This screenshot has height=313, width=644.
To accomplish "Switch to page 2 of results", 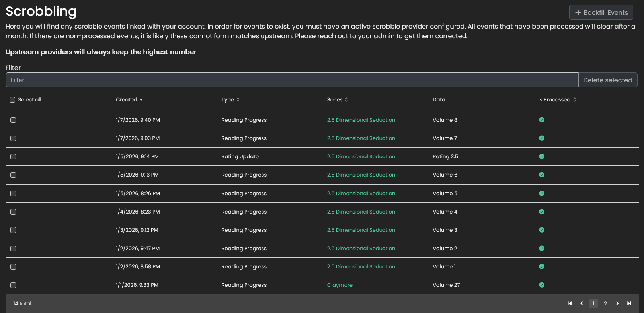I will pos(605,303).
